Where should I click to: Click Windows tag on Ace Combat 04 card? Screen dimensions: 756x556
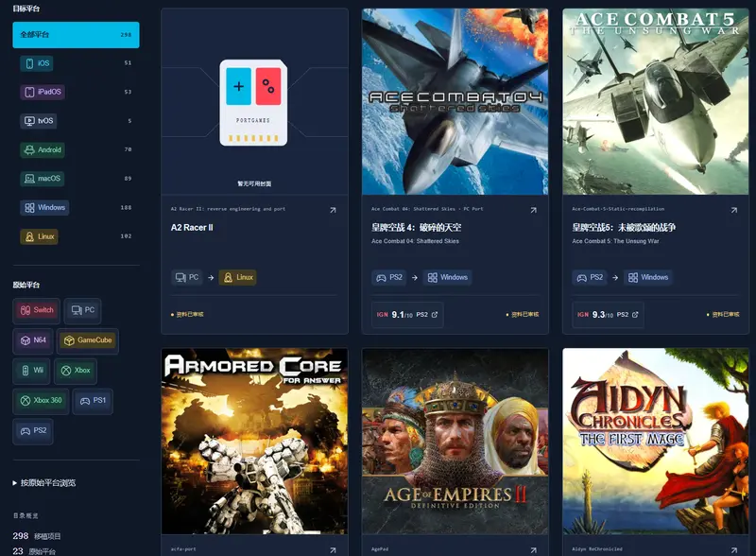point(447,277)
